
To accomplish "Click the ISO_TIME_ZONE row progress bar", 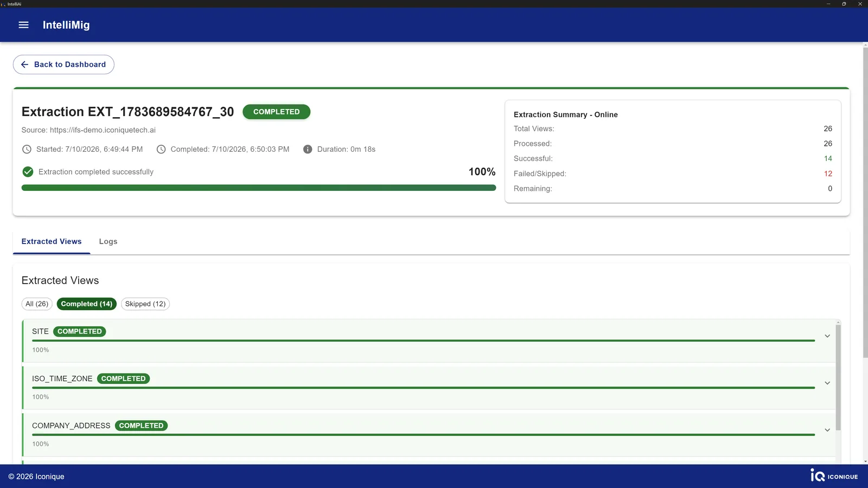I will (424, 388).
